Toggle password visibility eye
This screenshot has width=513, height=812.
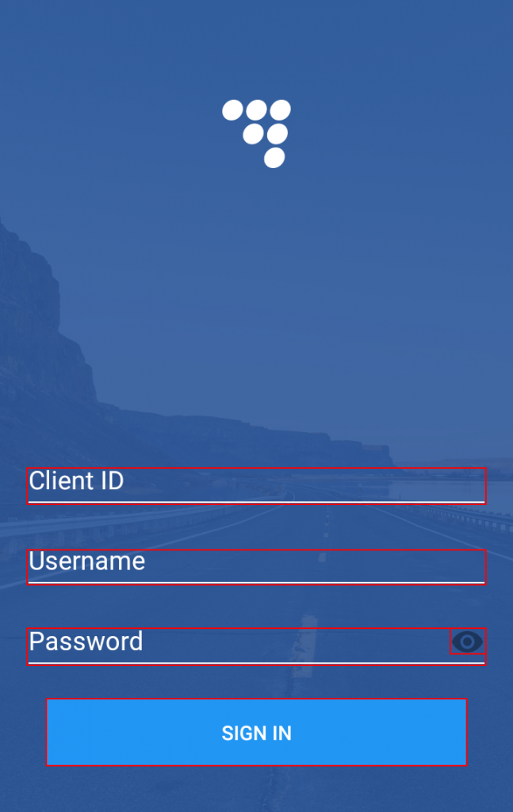pyautogui.click(x=468, y=642)
